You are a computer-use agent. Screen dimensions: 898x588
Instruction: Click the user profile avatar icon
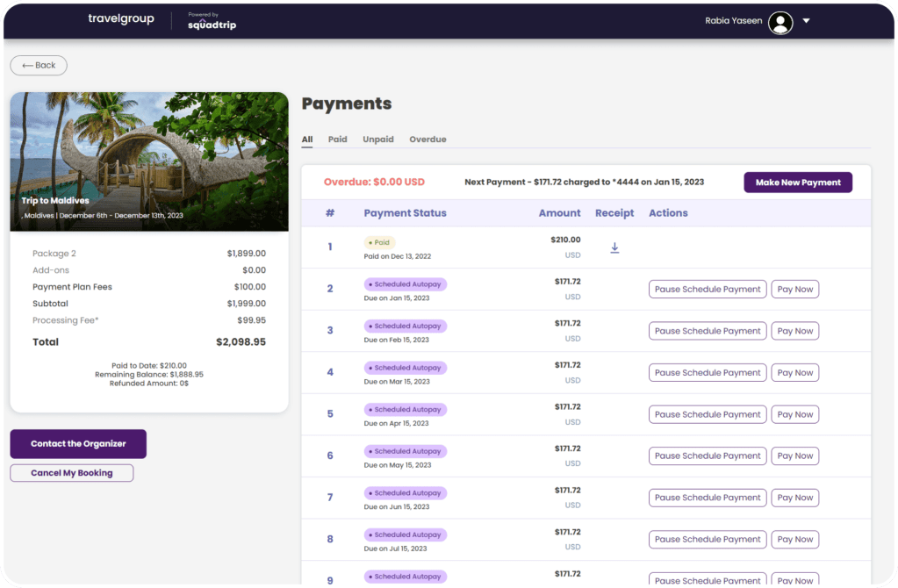click(779, 22)
